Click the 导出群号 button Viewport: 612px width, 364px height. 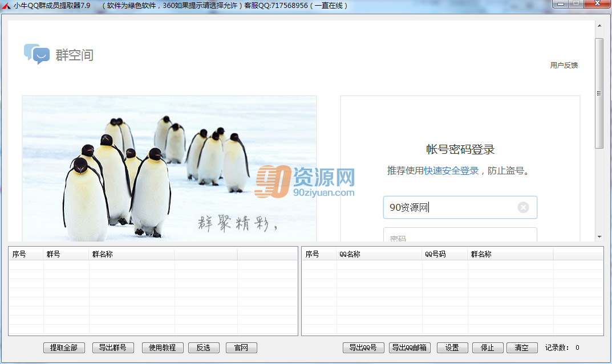113,347
